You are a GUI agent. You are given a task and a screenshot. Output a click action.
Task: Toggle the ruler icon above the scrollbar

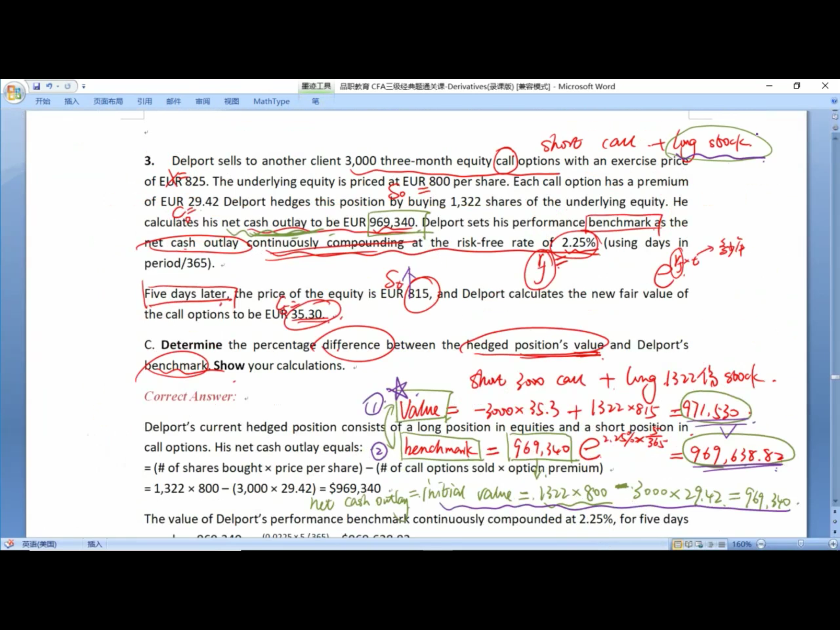pyautogui.click(x=835, y=116)
